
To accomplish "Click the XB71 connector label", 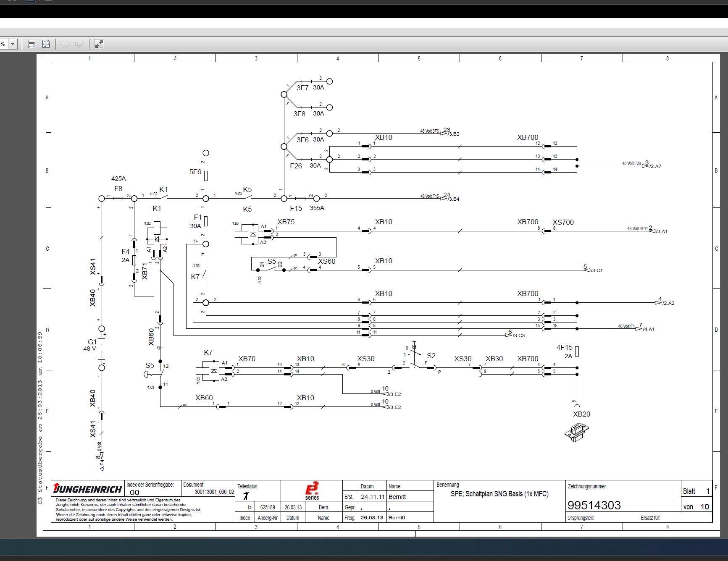I will pyautogui.click(x=145, y=271).
